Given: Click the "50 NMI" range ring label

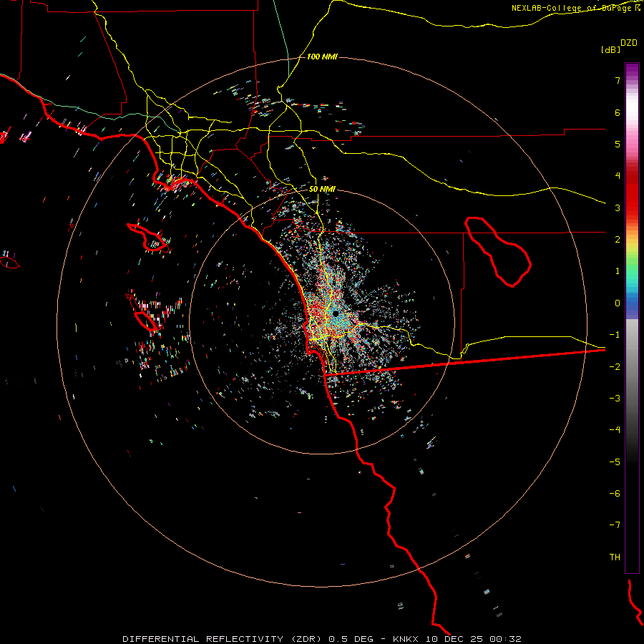Looking at the screenshot, I should 322,189.
